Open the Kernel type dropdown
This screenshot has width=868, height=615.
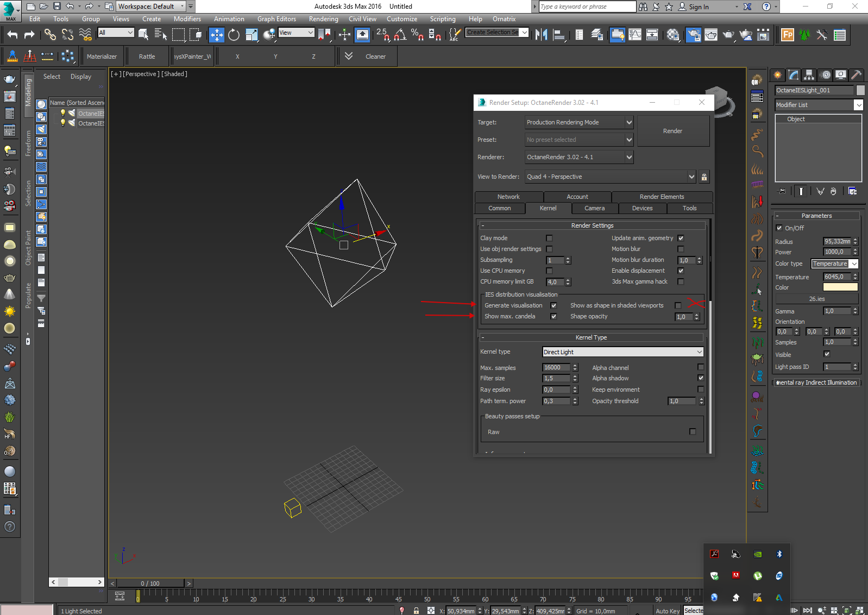(623, 352)
